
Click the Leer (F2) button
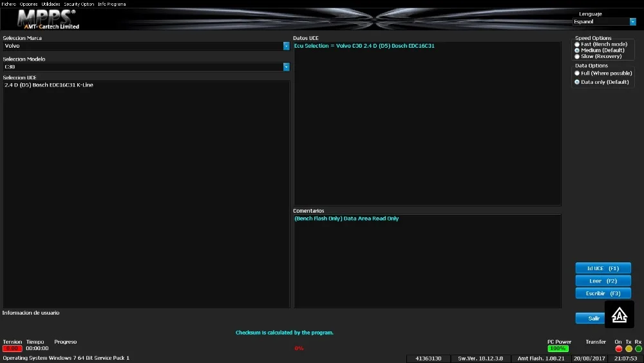603,281
